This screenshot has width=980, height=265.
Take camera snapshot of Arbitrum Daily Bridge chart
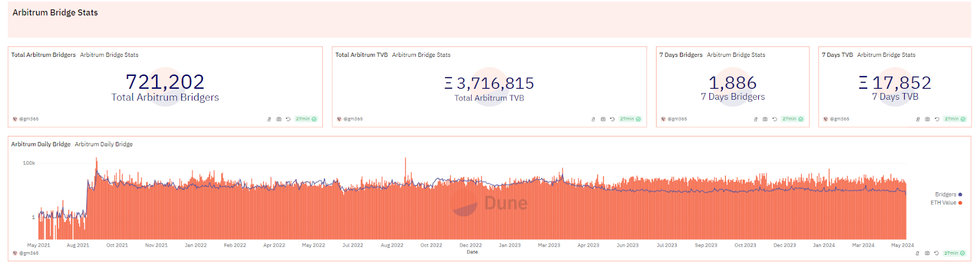click(927, 253)
